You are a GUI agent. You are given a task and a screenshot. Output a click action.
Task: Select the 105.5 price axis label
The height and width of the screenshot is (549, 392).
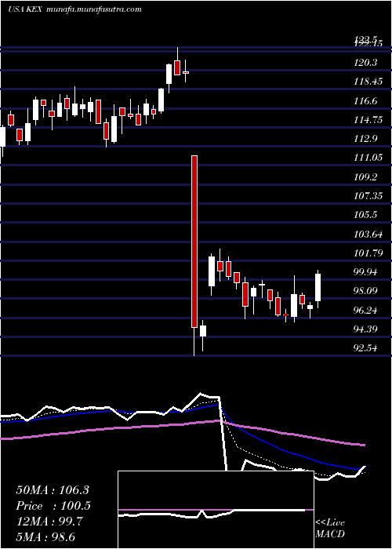[365, 215]
